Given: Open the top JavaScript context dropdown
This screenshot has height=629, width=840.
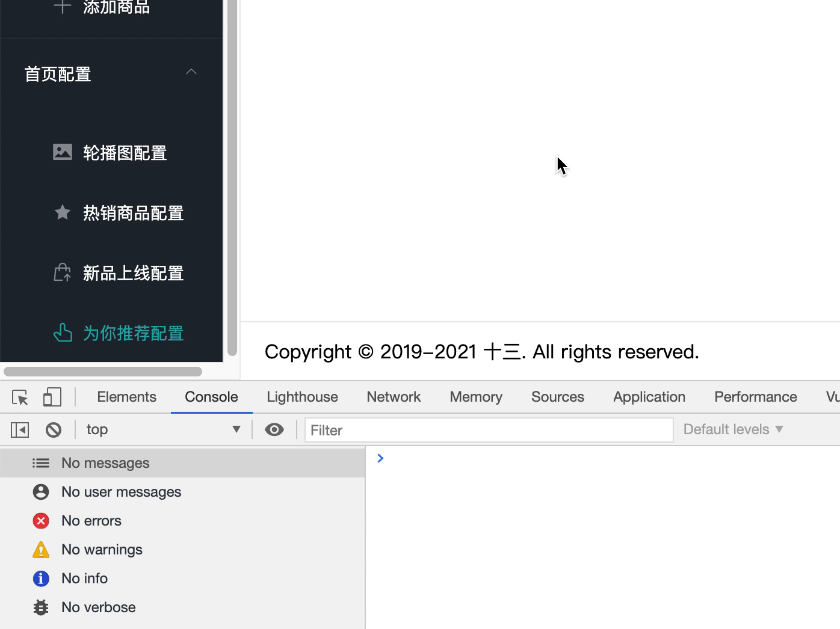Looking at the screenshot, I should tap(162, 429).
